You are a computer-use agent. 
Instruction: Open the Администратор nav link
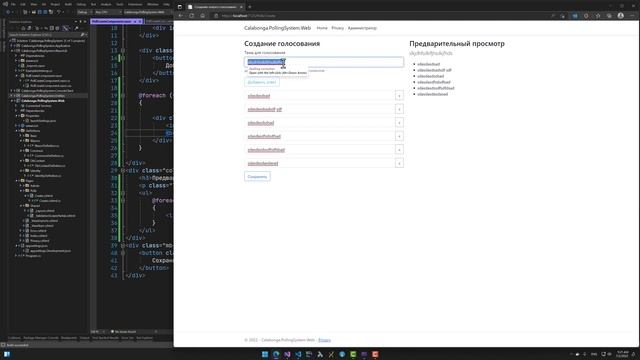tap(362, 28)
